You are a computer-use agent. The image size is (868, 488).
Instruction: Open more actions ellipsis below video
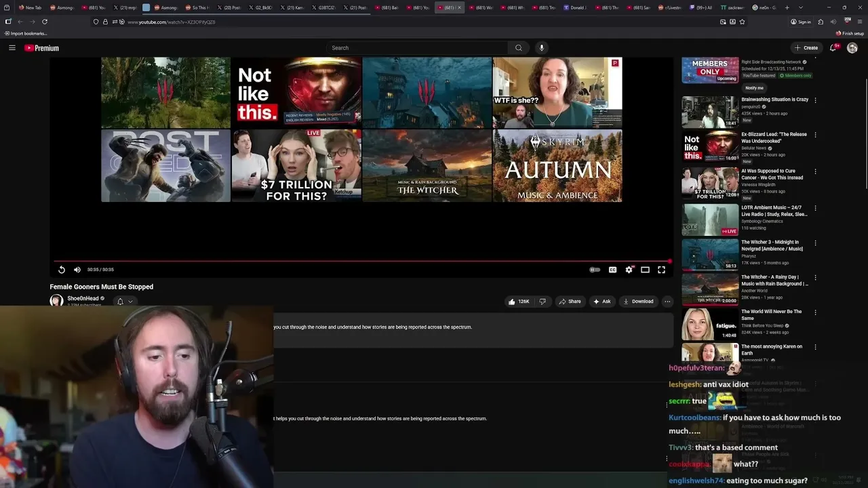click(x=667, y=302)
